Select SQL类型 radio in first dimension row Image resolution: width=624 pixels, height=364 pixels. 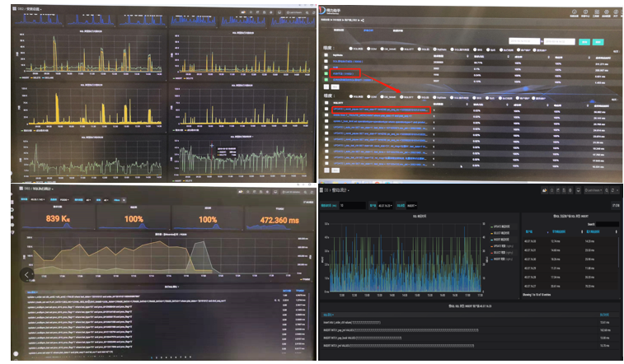coord(351,49)
